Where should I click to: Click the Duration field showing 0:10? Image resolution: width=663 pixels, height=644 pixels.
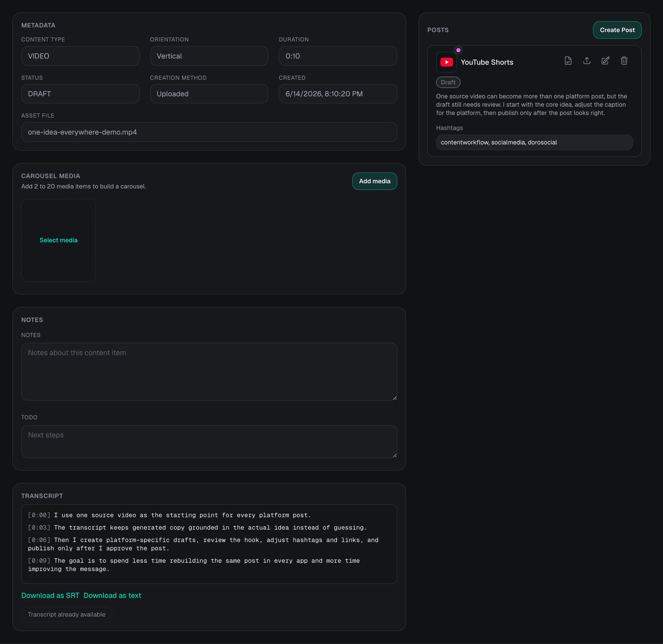tap(337, 56)
